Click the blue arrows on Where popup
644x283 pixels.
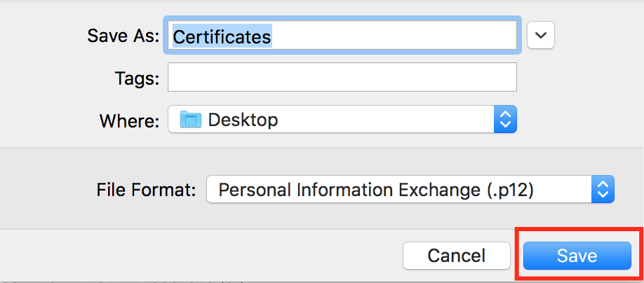coord(505,120)
